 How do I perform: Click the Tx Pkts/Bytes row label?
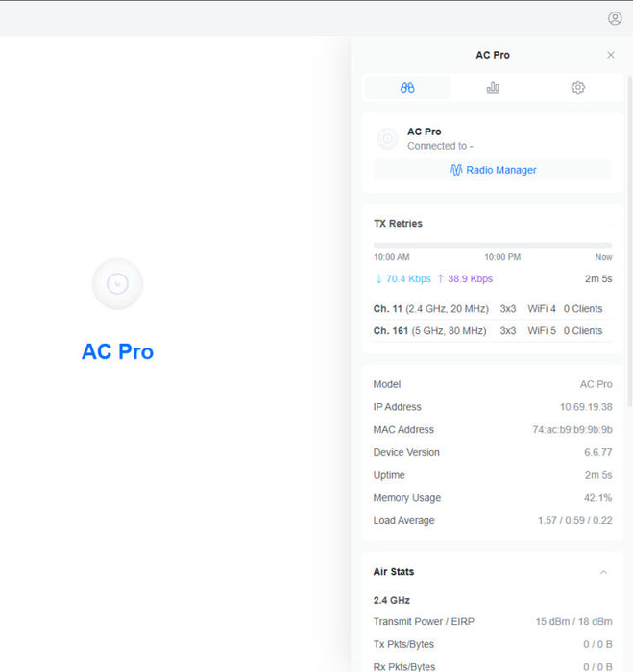pyautogui.click(x=403, y=644)
